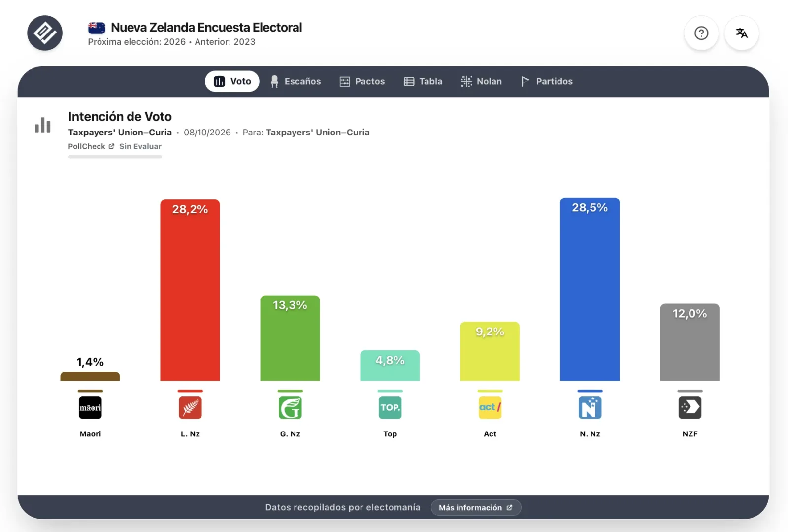Click the New Zealand flag icon
The height and width of the screenshot is (532, 788).
click(97, 28)
